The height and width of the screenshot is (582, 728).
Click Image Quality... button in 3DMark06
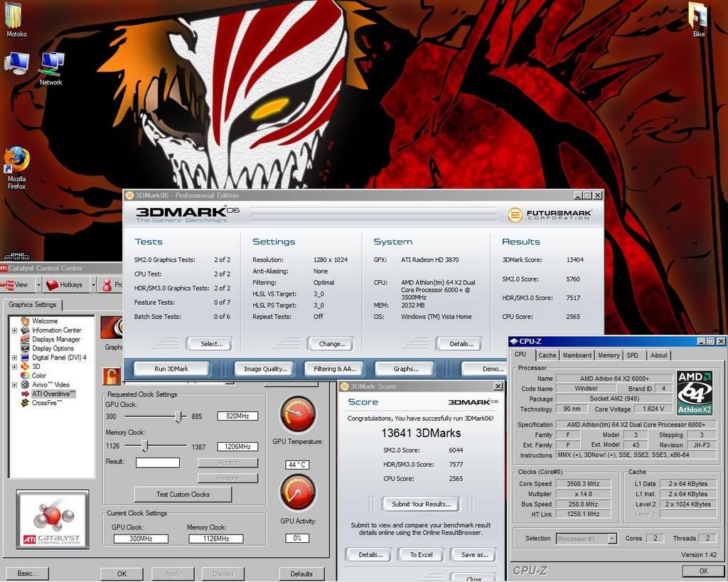(265, 369)
